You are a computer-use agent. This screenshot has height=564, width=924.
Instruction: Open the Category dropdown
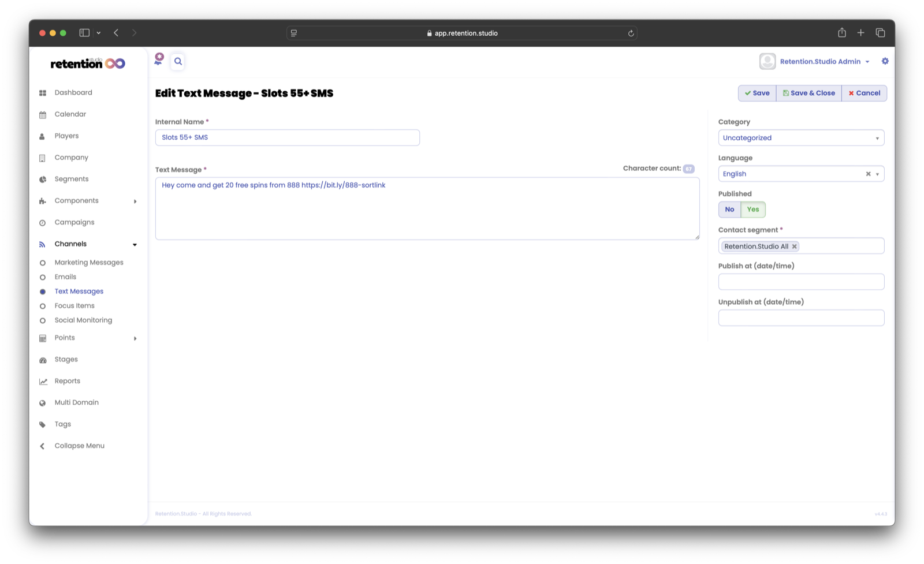coord(801,138)
